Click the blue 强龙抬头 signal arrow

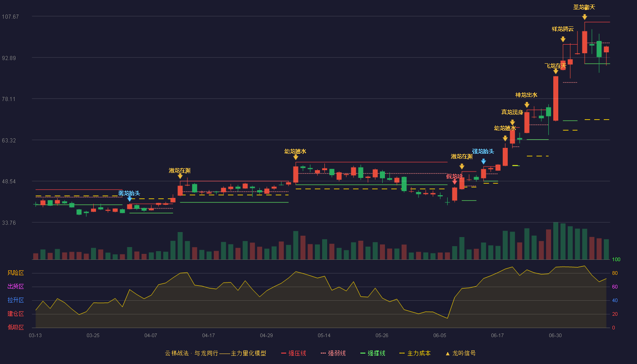coord(483,162)
